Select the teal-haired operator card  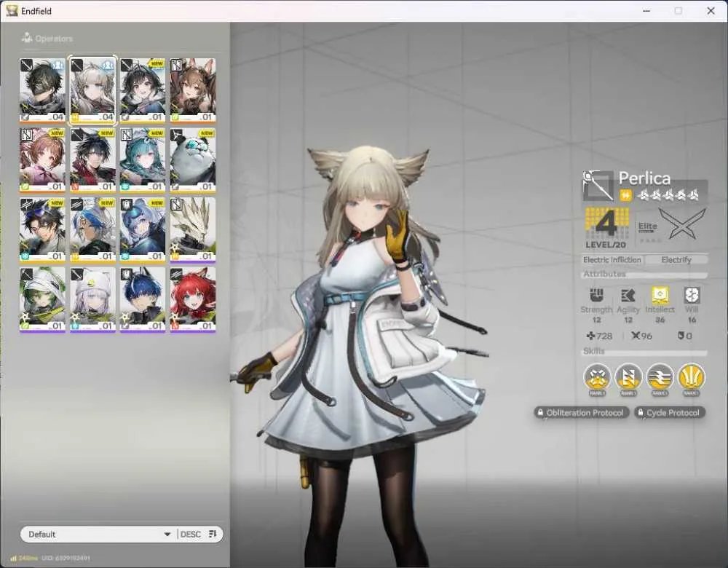(143, 160)
